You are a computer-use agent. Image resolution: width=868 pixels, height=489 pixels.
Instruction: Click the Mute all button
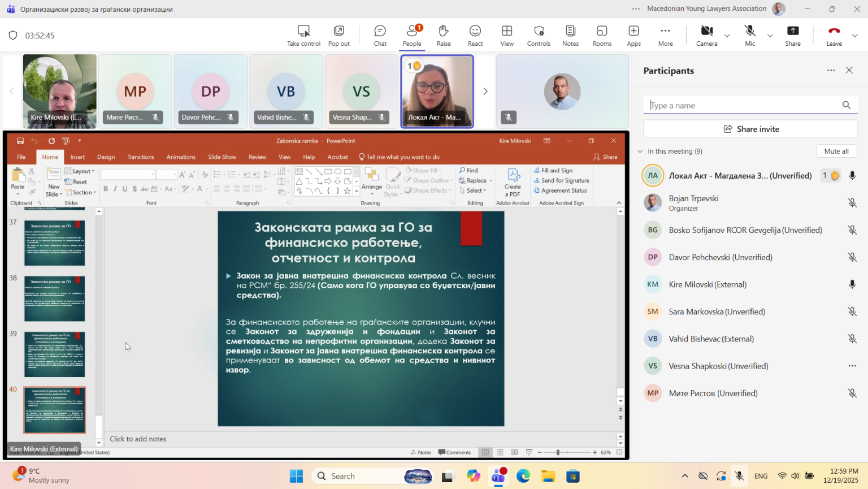(836, 151)
